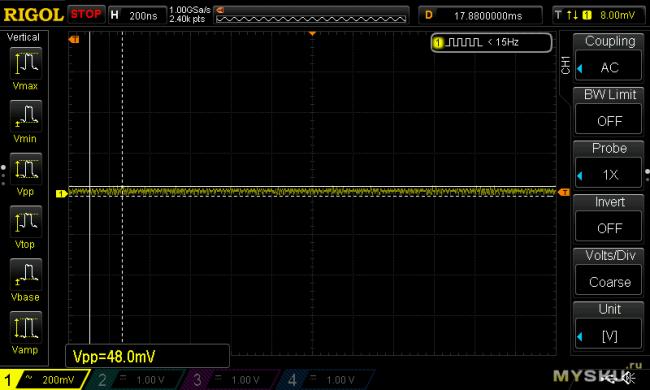The width and height of the screenshot is (650, 390).
Task: Select the Vamp measurement icon
Action: 26,327
